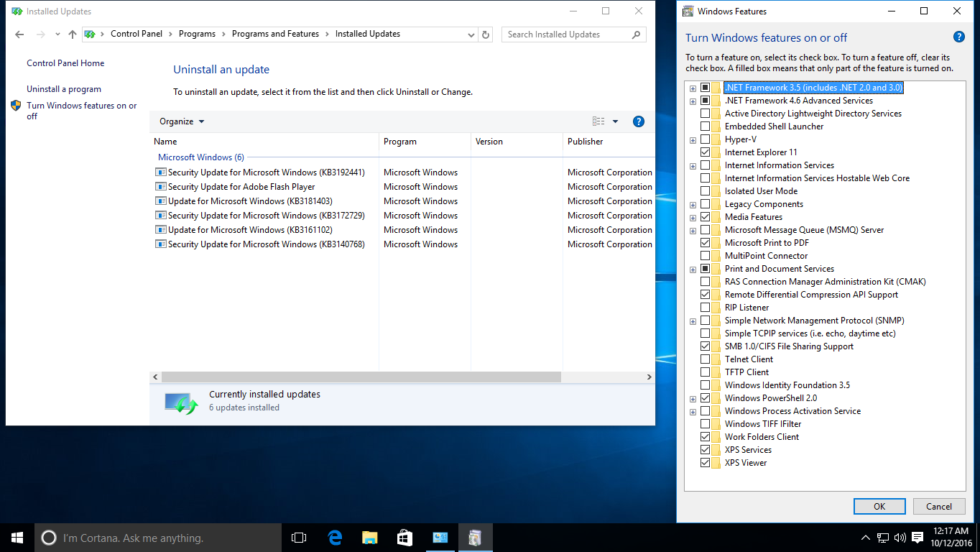
Task: Sort by the Program column header
Action: [x=425, y=142]
